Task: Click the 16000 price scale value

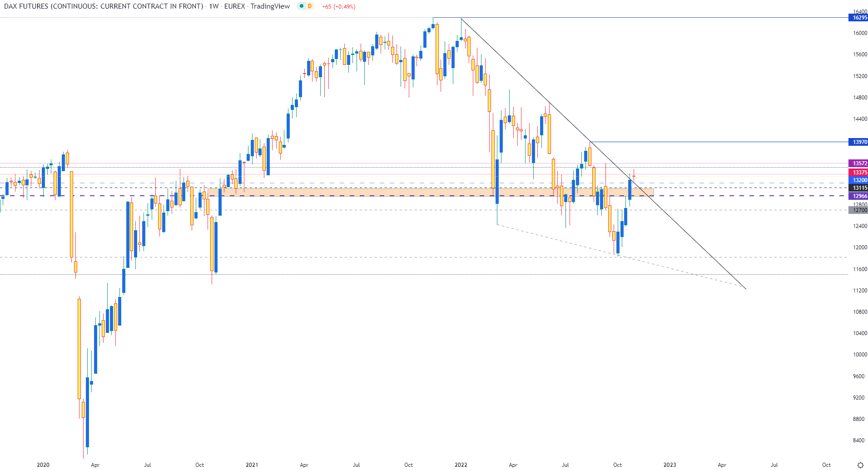Action: [x=860, y=33]
